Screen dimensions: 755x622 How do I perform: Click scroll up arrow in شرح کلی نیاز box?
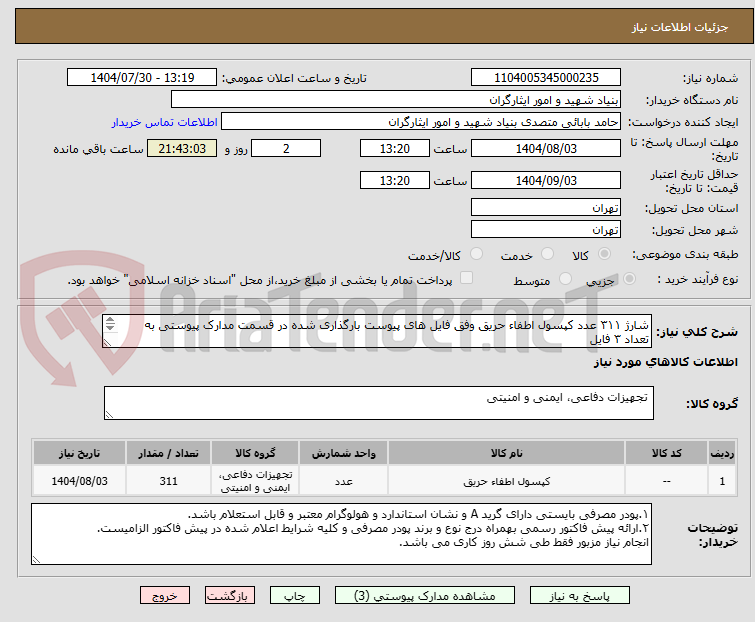coord(110,320)
